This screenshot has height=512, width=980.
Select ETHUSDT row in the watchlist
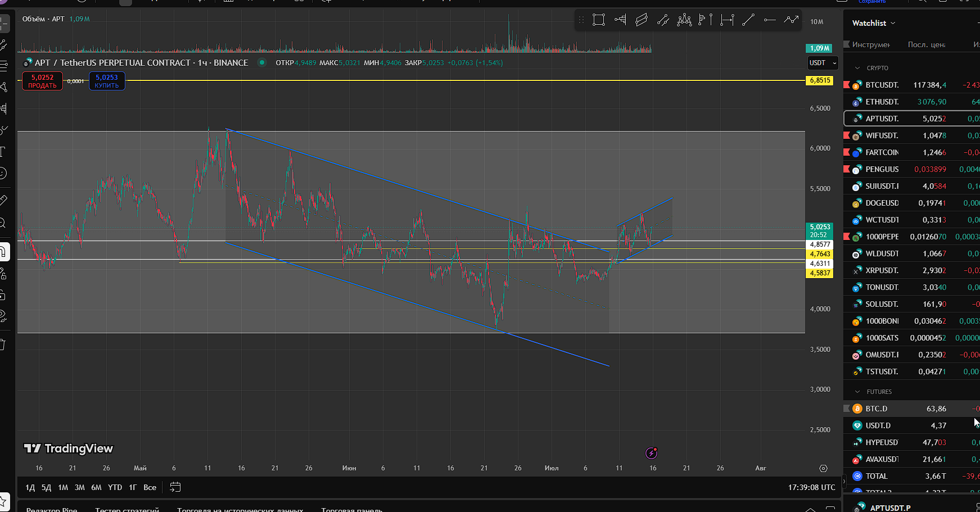click(x=912, y=102)
